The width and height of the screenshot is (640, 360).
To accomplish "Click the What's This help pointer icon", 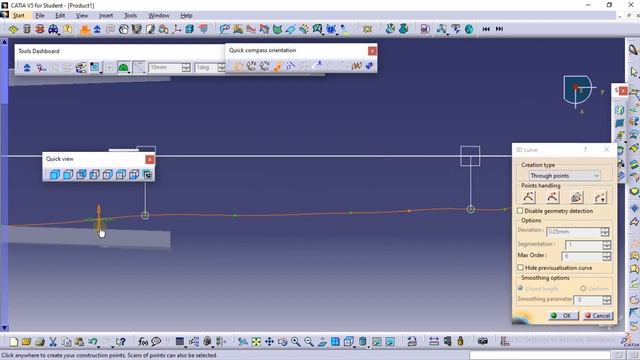I will 120,342.
